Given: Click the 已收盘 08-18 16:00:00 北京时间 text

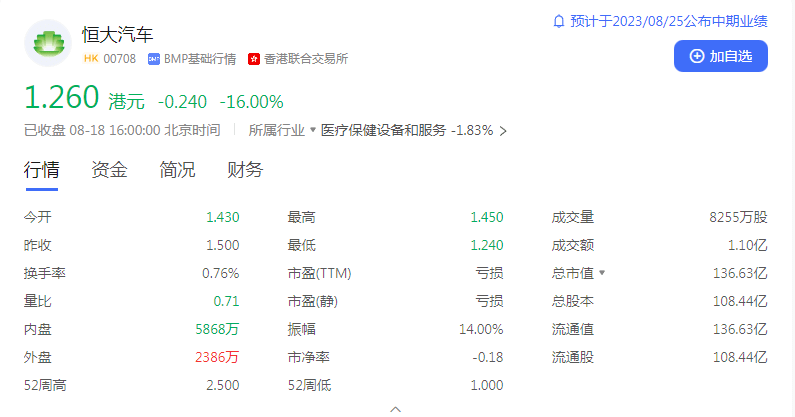Looking at the screenshot, I should point(122,130).
